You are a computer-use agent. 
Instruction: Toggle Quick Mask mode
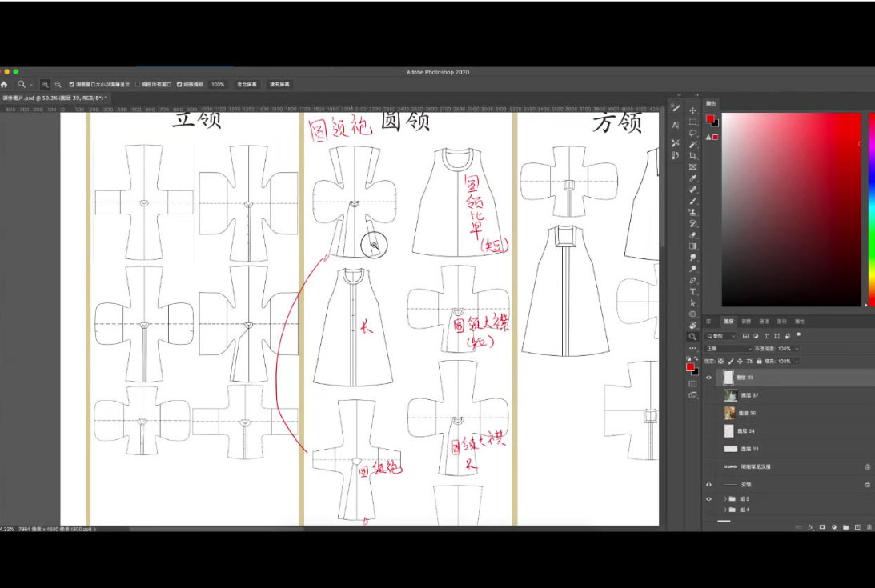[692, 384]
